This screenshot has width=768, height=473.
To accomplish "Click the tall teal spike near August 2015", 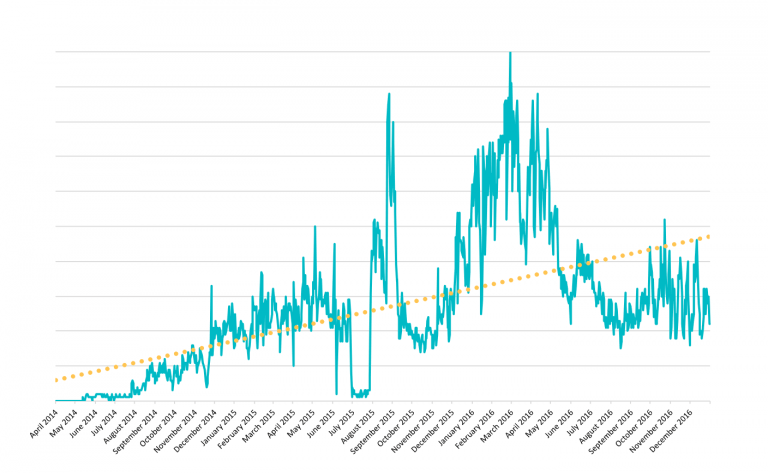I will click(388, 95).
